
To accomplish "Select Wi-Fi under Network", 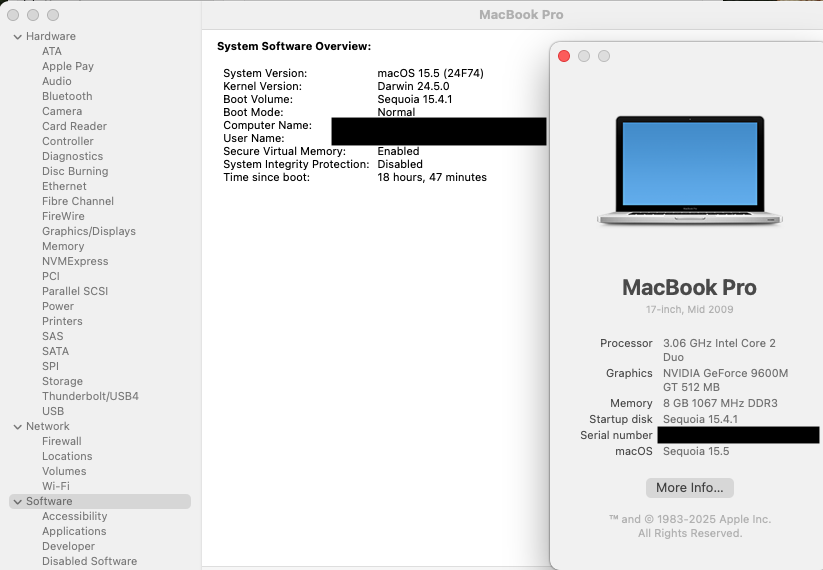I will pos(56,487).
